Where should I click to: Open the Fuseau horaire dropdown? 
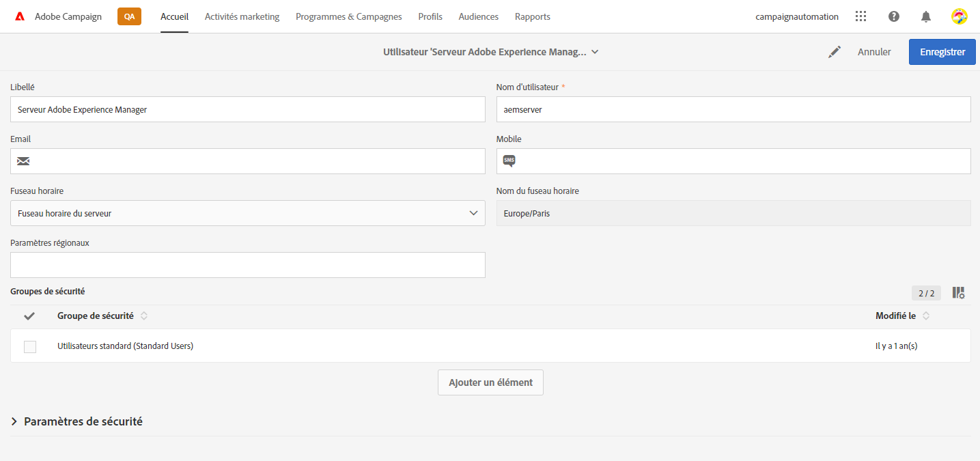[248, 213]
